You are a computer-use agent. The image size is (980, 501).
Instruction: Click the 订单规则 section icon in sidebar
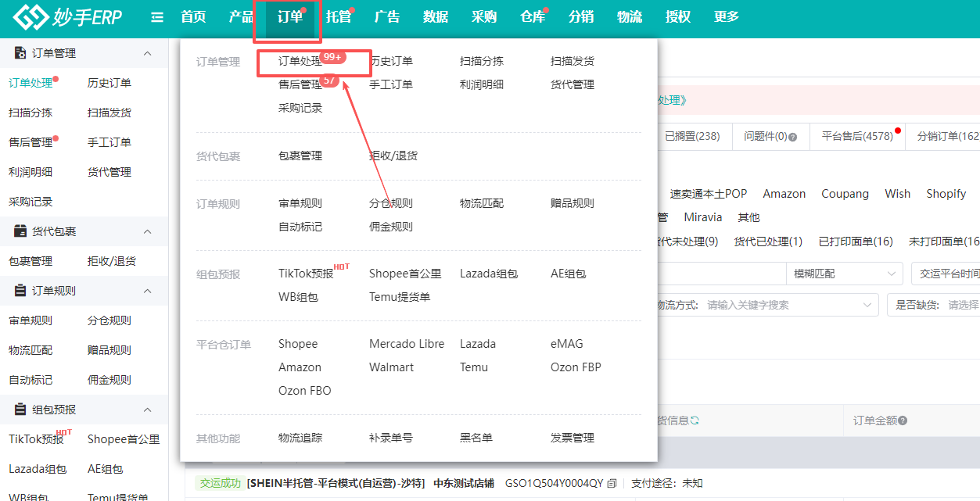point(18,290)
